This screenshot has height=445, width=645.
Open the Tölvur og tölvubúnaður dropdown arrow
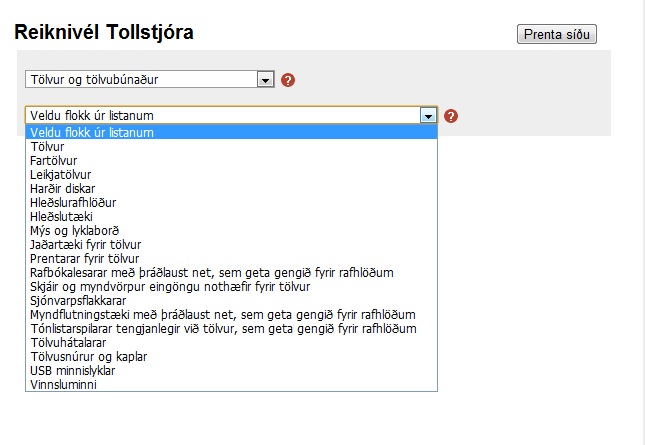point(265,79)
